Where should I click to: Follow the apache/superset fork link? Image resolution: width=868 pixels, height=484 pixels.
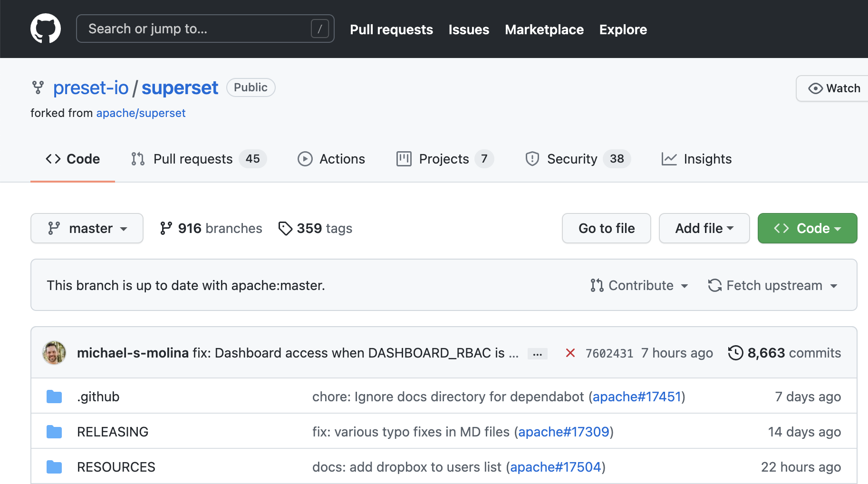tap(141, 113)
